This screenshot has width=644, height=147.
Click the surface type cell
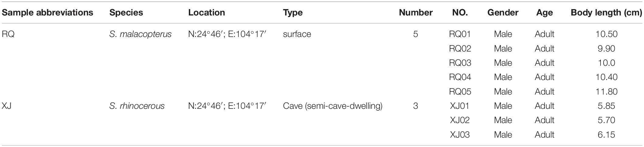[x=297, y=34]
